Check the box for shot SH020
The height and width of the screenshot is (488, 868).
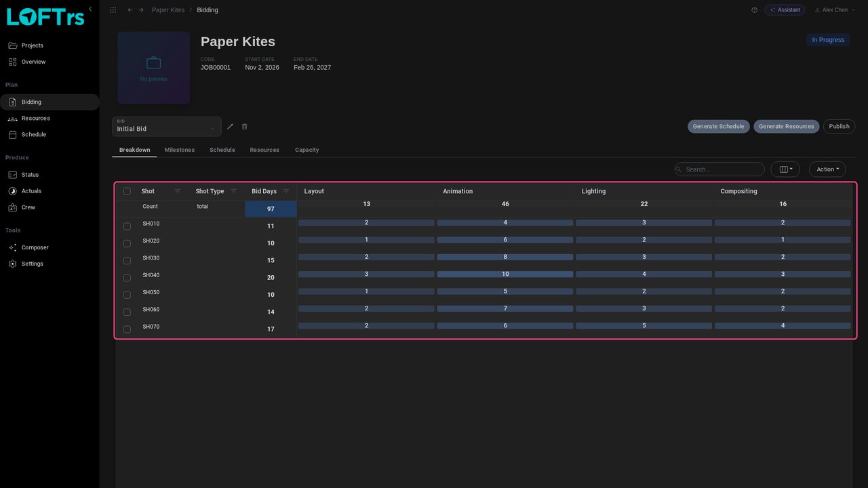point(127,243)
